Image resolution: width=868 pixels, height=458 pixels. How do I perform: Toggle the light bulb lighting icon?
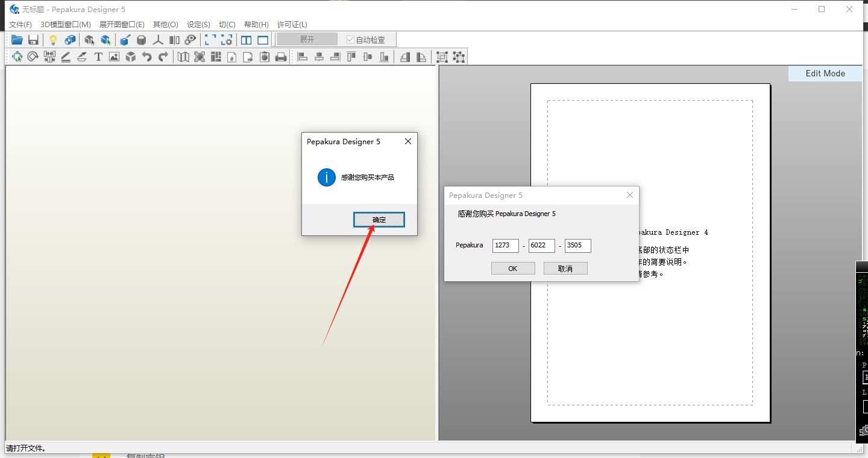pos(53,40)
